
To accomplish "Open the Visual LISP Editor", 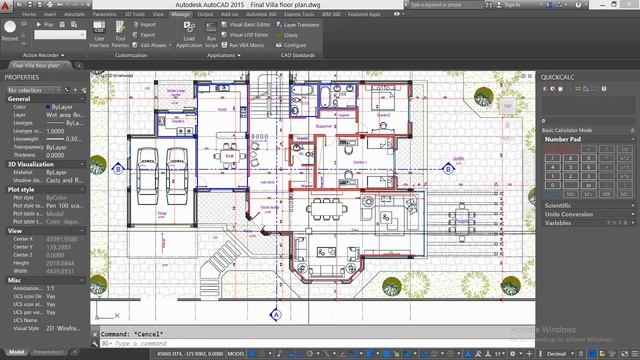I will pyautogui.click(x=245, y=35).
